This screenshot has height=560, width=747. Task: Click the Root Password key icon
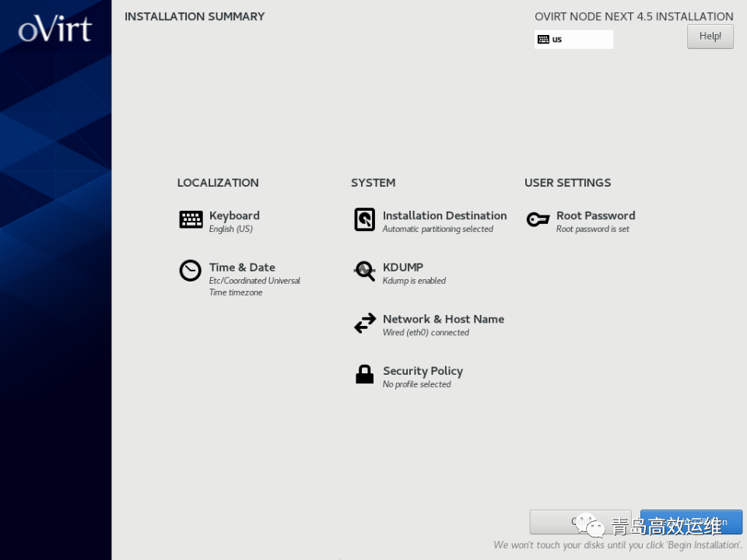click(538, 219)
